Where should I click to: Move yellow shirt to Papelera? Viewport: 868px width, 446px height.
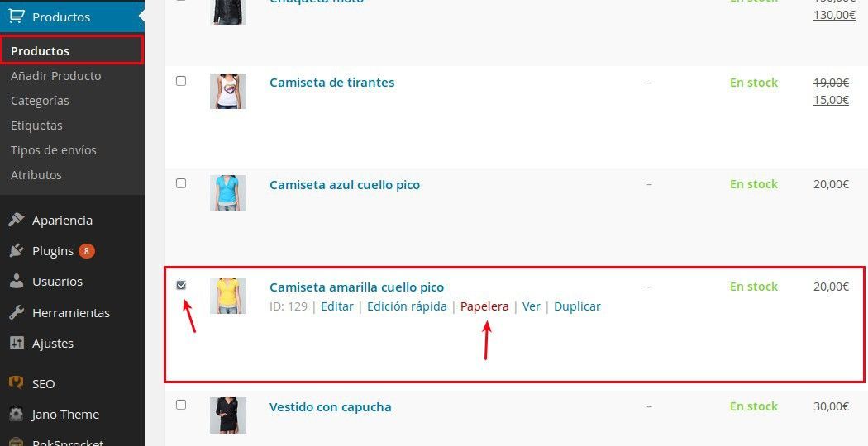484,306
